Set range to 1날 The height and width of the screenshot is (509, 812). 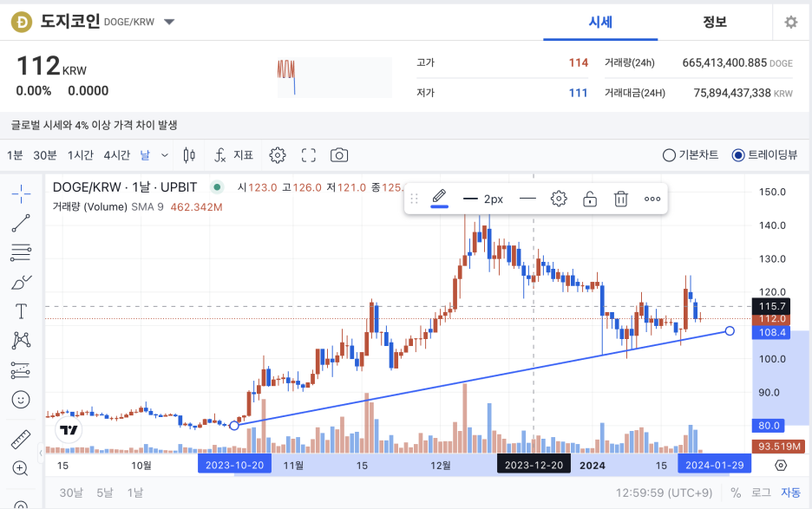pos(135,493)
